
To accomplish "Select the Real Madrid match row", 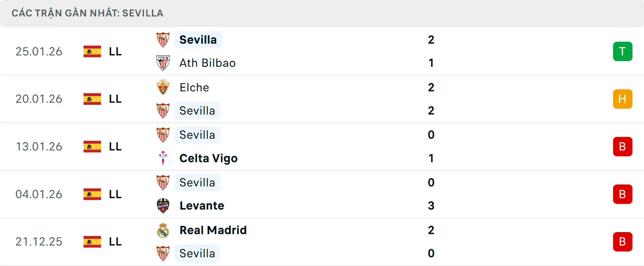I will [x=322, y=241].
